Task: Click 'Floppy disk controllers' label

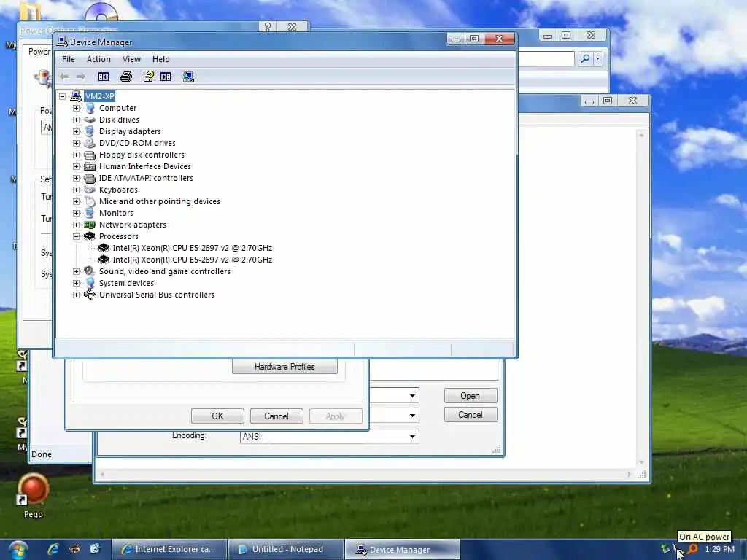Action: (x=142, y=155)
